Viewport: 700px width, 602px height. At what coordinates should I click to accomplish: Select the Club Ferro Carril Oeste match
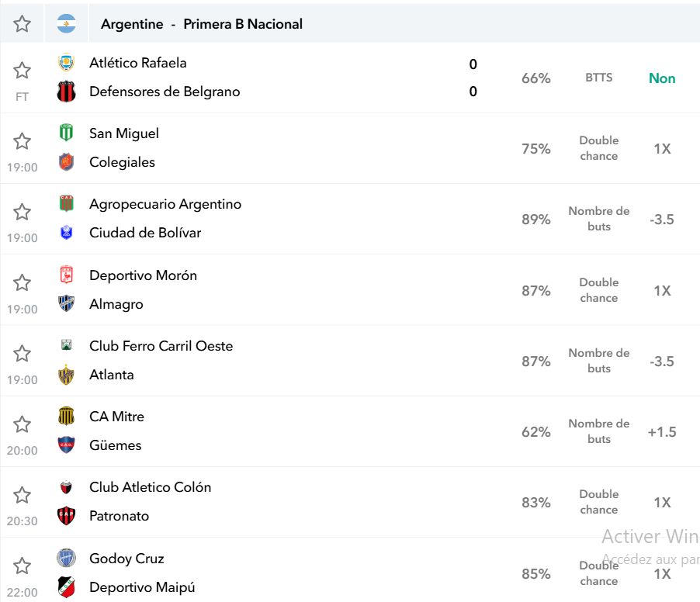pyautogui.click(x=350, y=361)
